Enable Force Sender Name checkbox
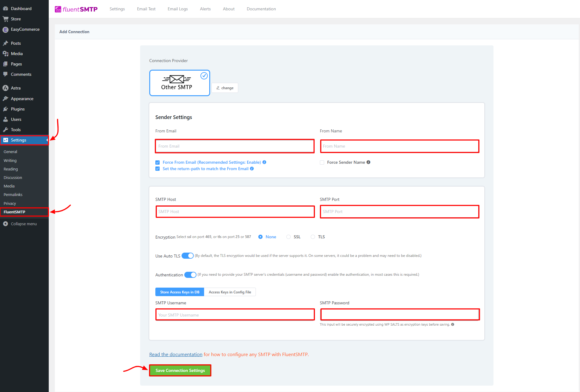The width and height of the screenshot is (580, 392). [x=322, y=163]
